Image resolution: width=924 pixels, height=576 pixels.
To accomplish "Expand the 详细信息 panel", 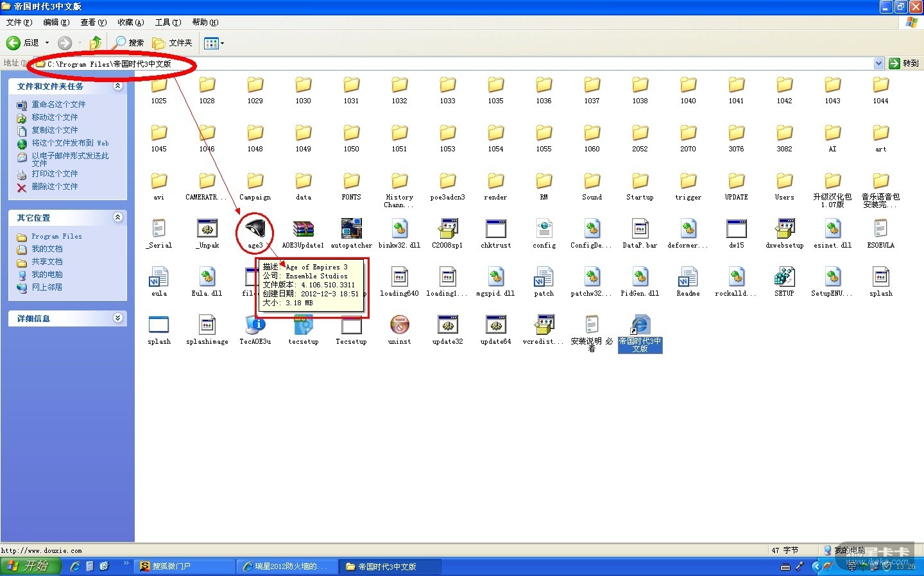I will click(118, 318).
